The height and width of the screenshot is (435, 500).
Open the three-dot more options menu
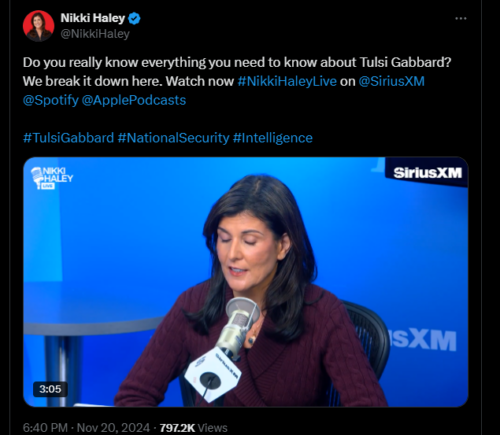tap(461, 18)
